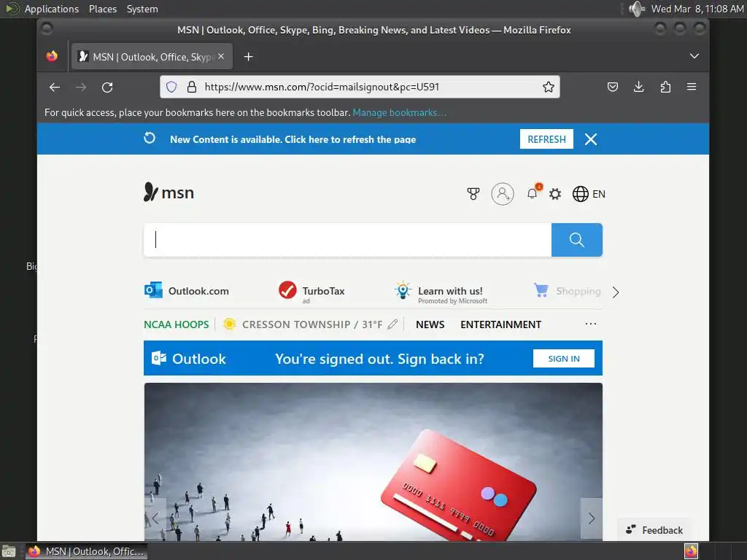Image resolution: width=747 pixels, height=560 pixels.
Task: Open the extensions puzzle icon
Action: [665, 87]
